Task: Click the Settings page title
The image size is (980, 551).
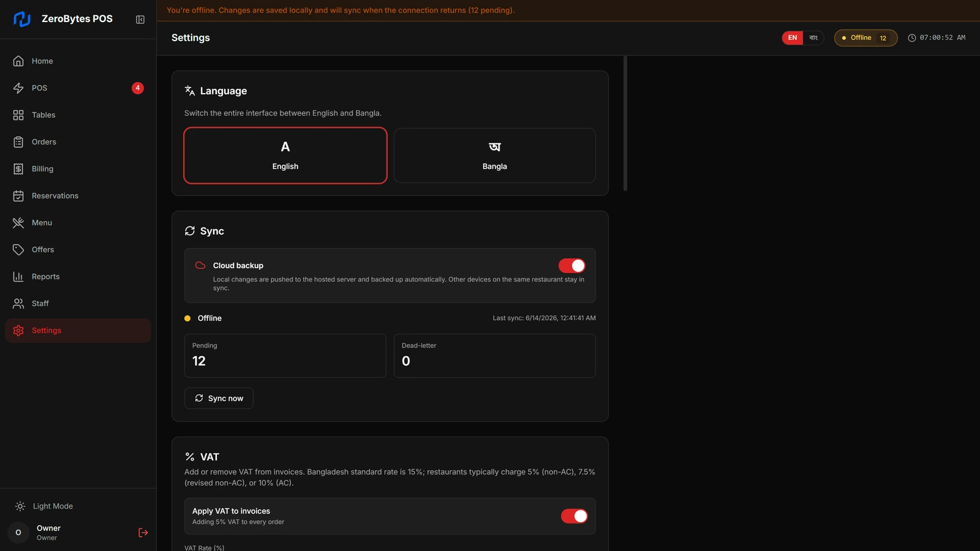Action: (x=190, y=38)
